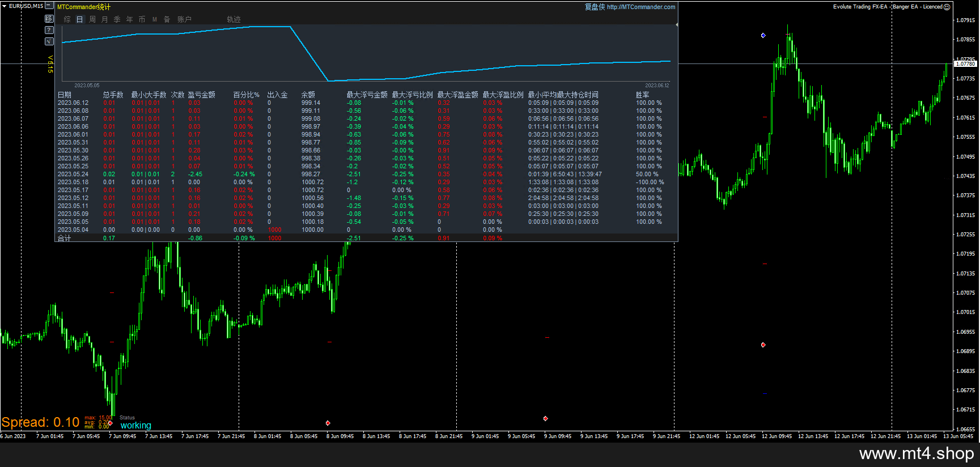The image size is (980, 467).
Task: Click the 12 Jun 09:45 time axis label
Action: coord(777,436)
